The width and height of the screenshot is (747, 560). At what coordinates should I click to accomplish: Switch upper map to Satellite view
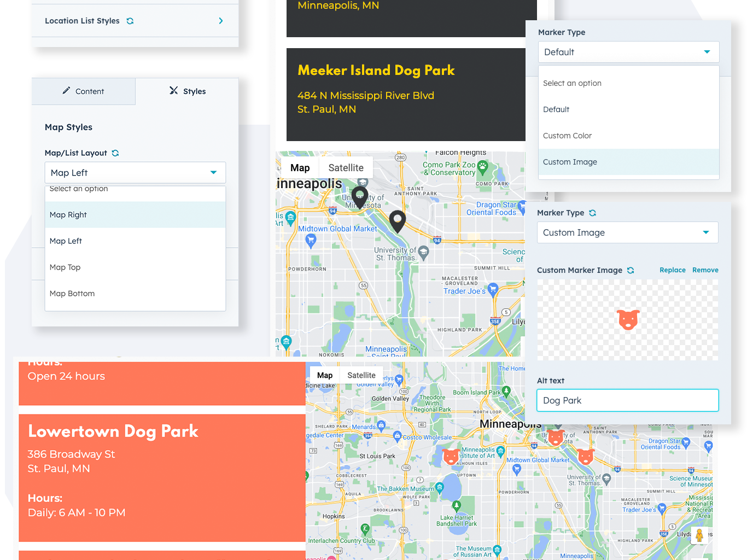click(346, 168)
